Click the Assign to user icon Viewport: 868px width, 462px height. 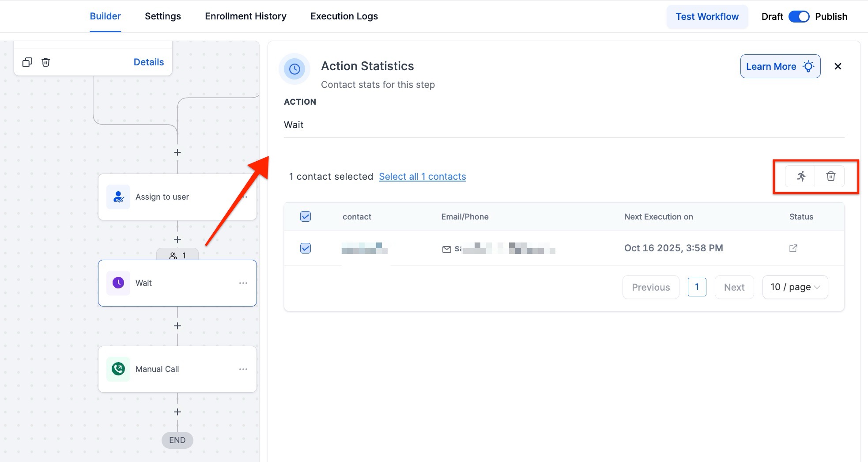[x=118, y=197]
